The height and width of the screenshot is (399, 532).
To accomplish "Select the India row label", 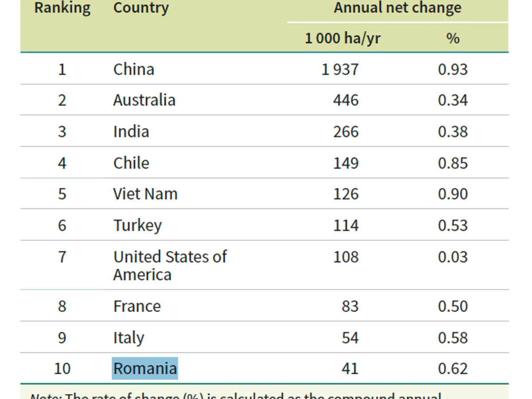I will pos(131,132).
